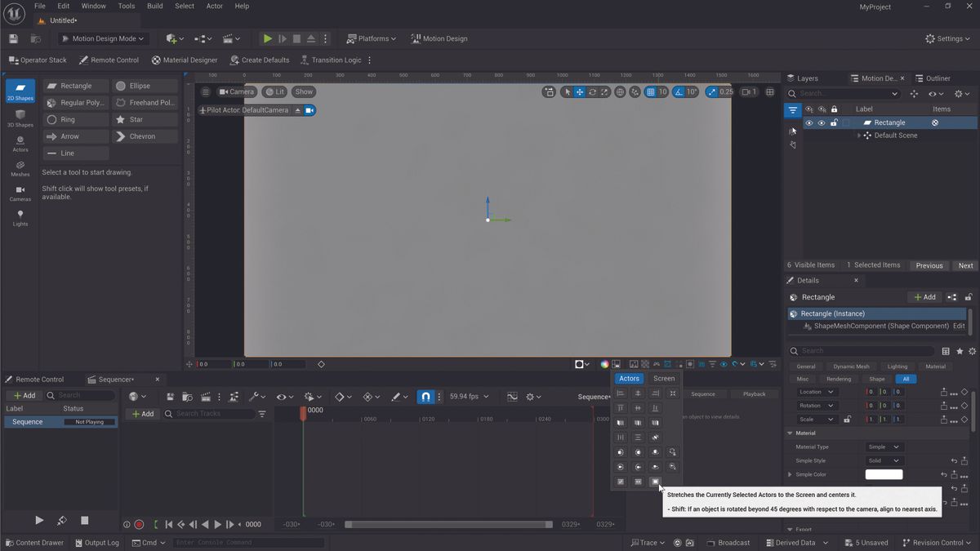Open the Window menu
Image resolution: width=980 pixels, height=551 pixels.
pos(93,6)
